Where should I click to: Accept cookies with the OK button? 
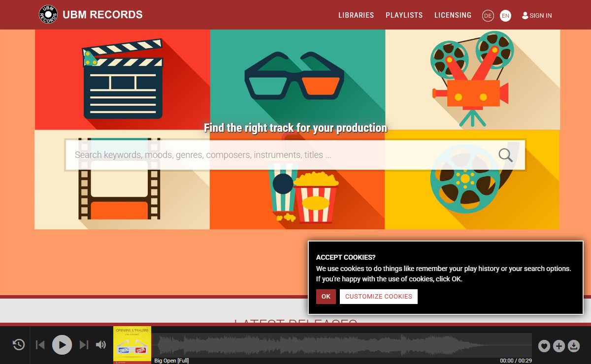point(326,297)
